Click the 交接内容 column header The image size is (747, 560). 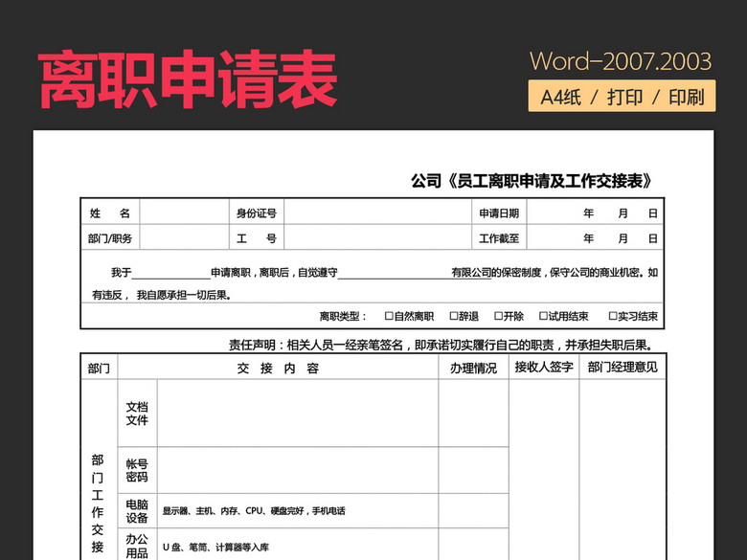[278, 368]
